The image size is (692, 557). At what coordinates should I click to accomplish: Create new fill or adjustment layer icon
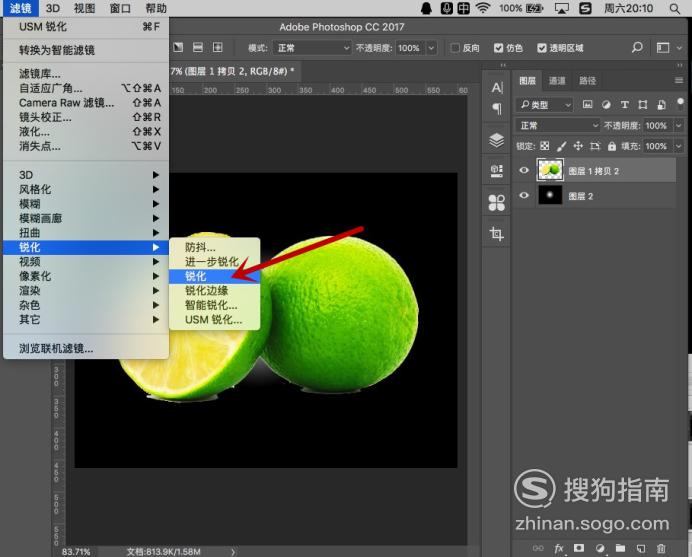click(600, 548)
